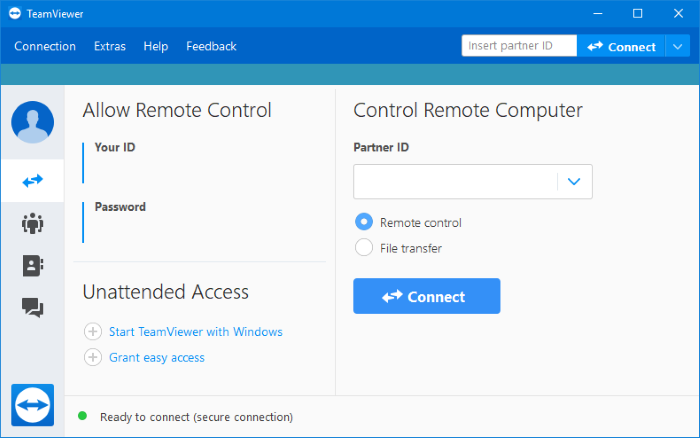Click the Grant easy access link
700x438 pixels.
(x=157, y=358)
